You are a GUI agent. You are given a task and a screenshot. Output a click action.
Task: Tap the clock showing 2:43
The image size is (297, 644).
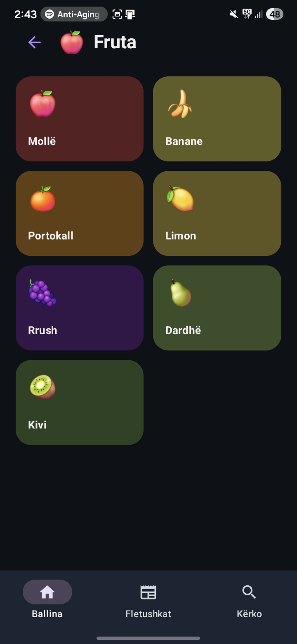pos(25,14)
